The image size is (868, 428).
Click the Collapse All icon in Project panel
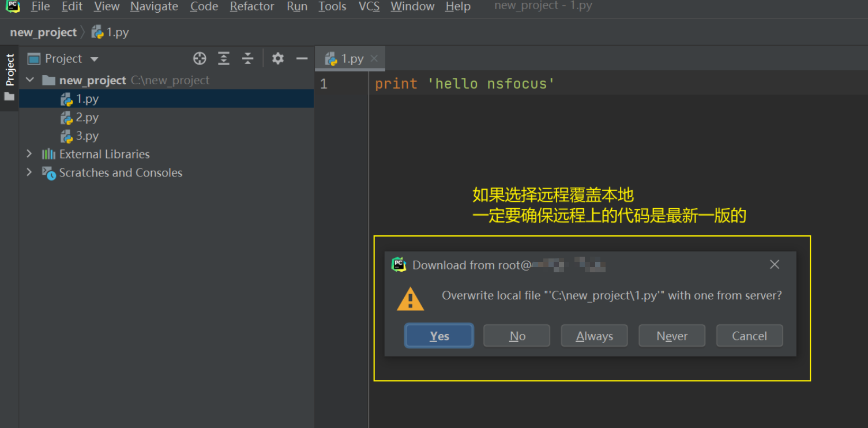(x=248, y=59)
